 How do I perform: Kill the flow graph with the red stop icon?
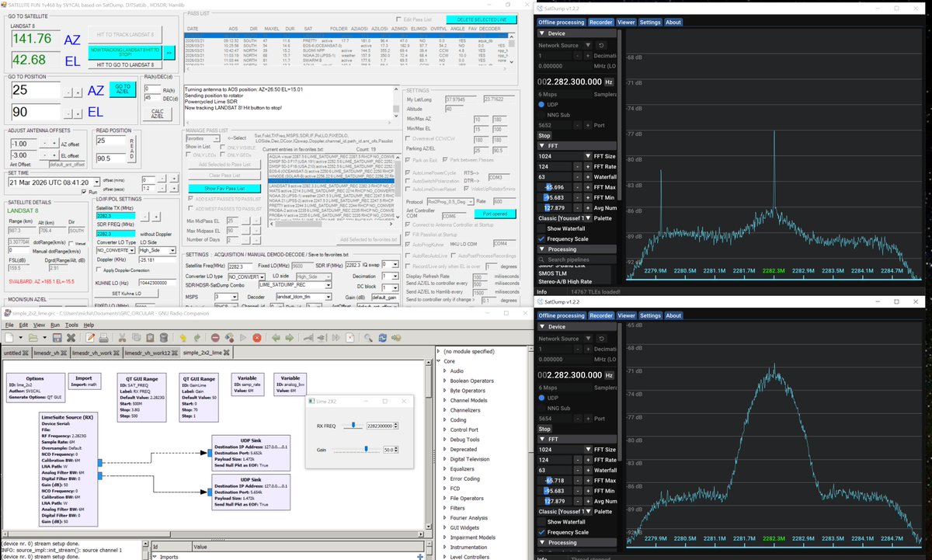click(x=257, y=338)
